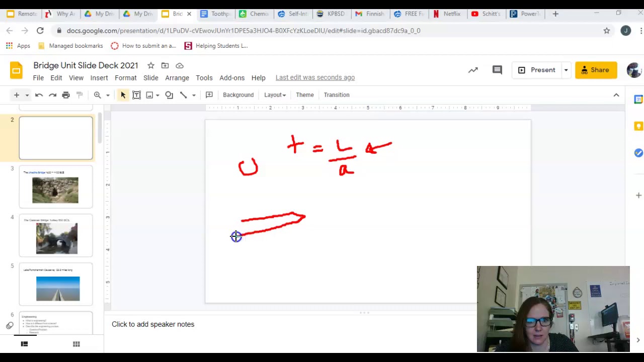Open the comment history icon

click(497, 70)
